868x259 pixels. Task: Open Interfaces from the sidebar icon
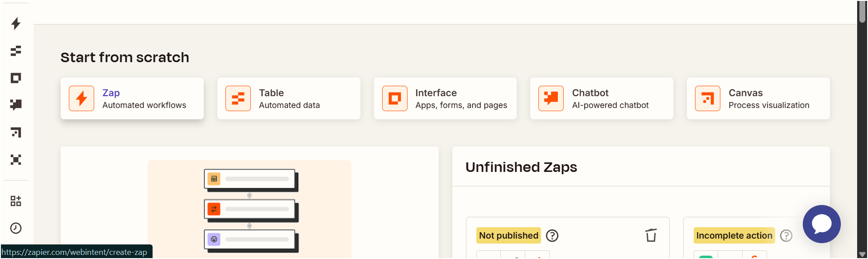(x=16, y=78)
